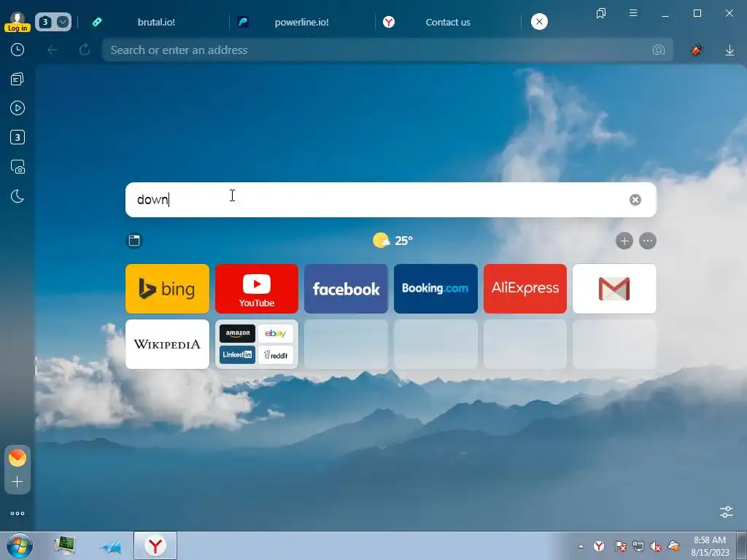The image size is (747, 560).
Task: Open the AliExpress tile
Action: [x=525, y=289]
